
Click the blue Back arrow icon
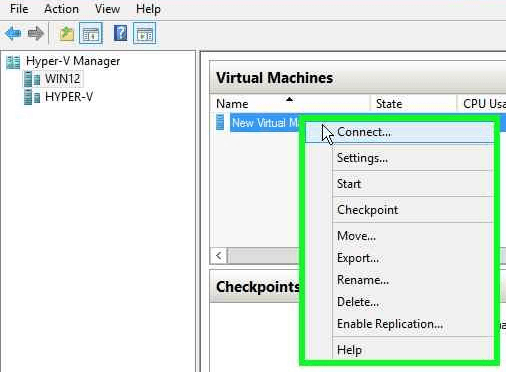point(13,33)
